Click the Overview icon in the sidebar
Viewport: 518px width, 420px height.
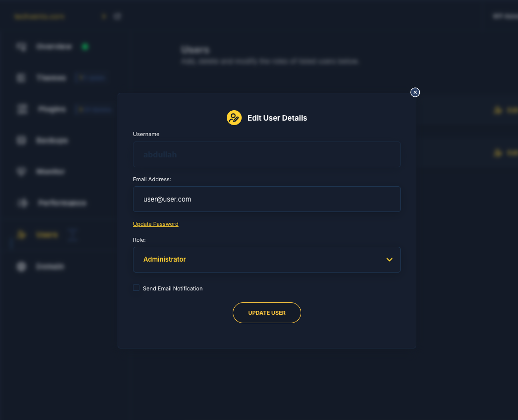click(21, 47)
